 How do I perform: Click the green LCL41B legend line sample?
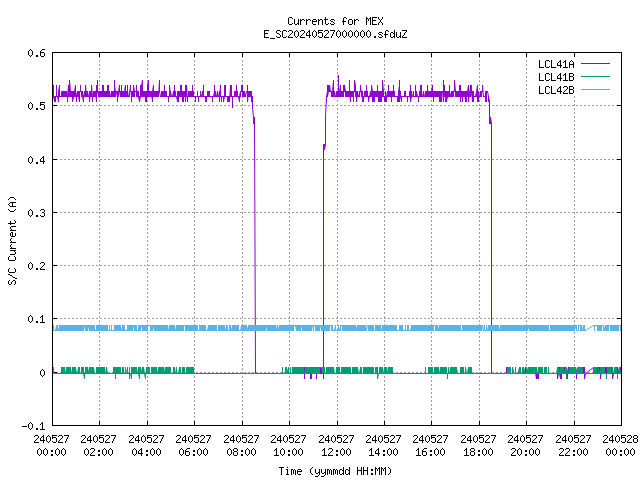[x=595, y=77]
